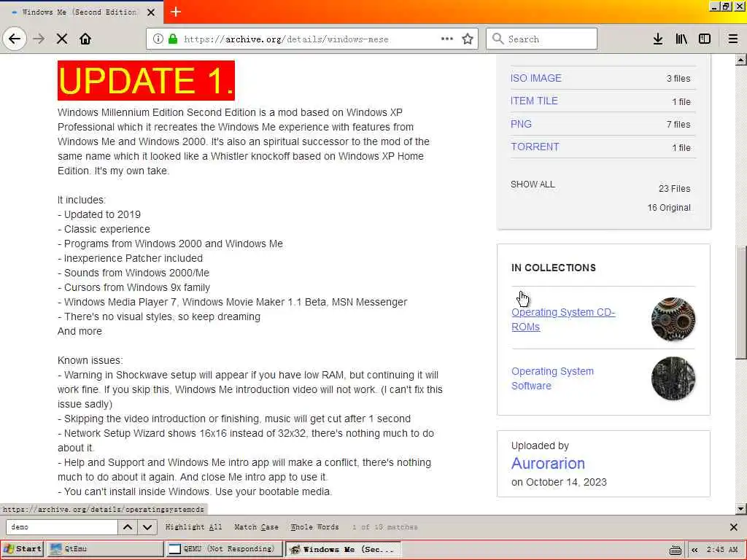Click the 16 Original files text
The width and height of the screenshot is (747, 560).
tap(669, 208)
